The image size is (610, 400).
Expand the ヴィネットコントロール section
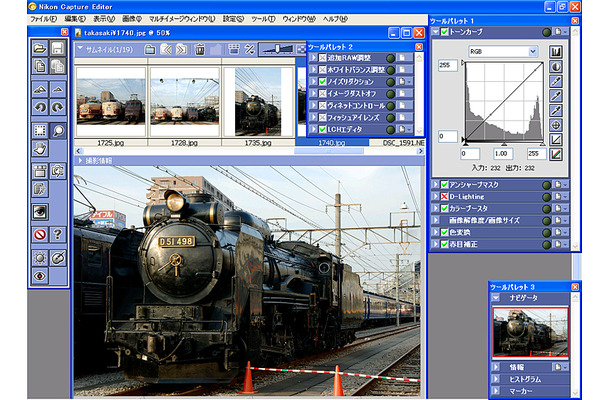314,105
